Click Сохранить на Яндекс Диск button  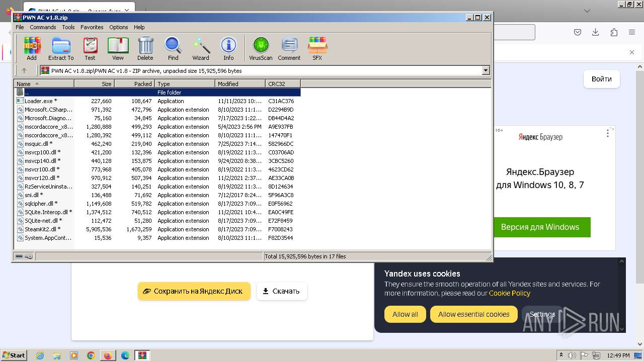(x=194, y=291)
